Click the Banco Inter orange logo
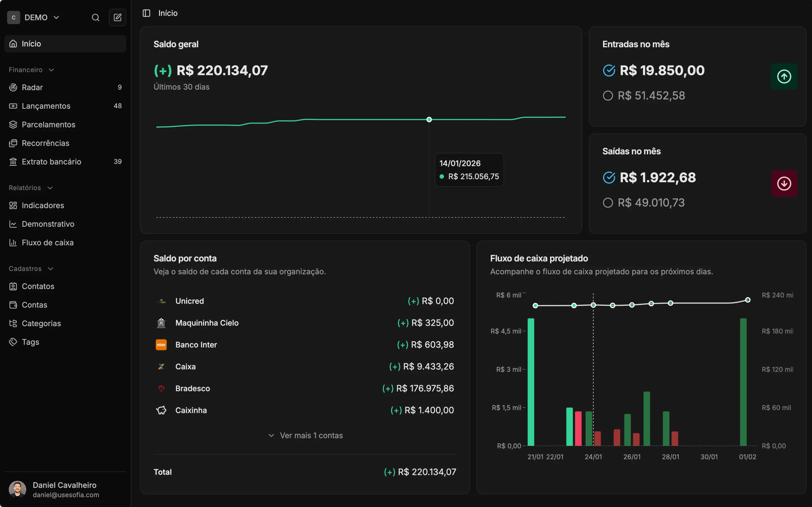This screenshot has height=507, width=812. [x=161, y=345]
